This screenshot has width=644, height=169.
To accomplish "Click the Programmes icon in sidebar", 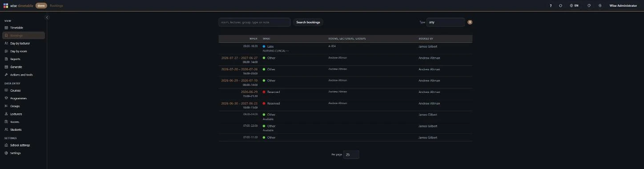I will 6,98.
